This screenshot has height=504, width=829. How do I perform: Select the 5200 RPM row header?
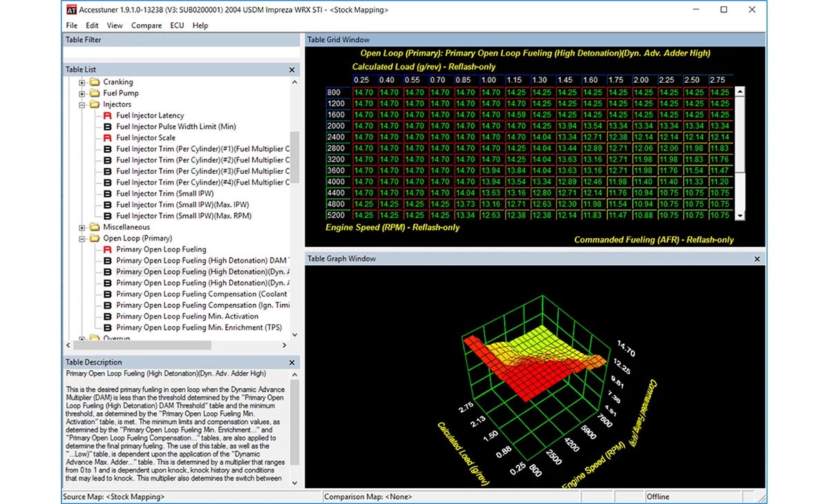point(339,215)
